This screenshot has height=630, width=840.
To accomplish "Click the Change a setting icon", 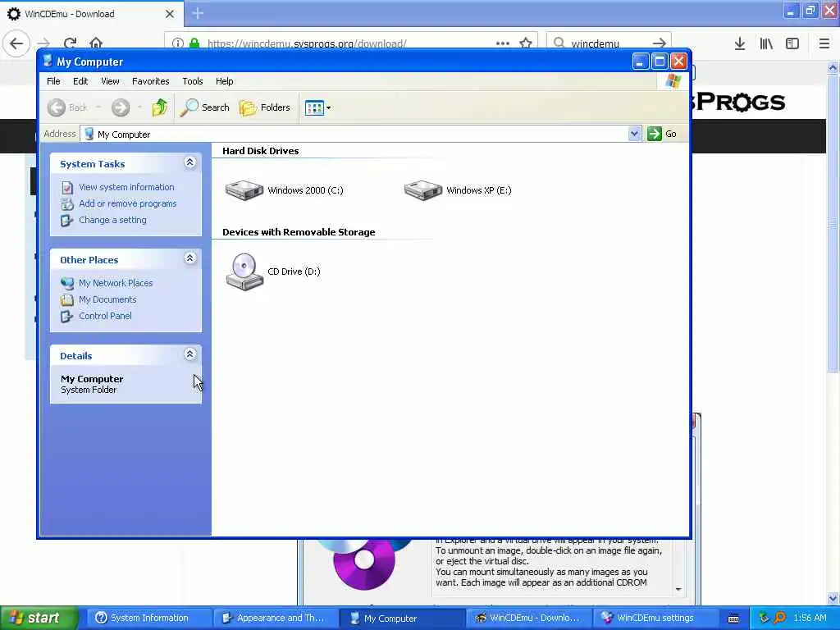I will (x=67, y=220).
